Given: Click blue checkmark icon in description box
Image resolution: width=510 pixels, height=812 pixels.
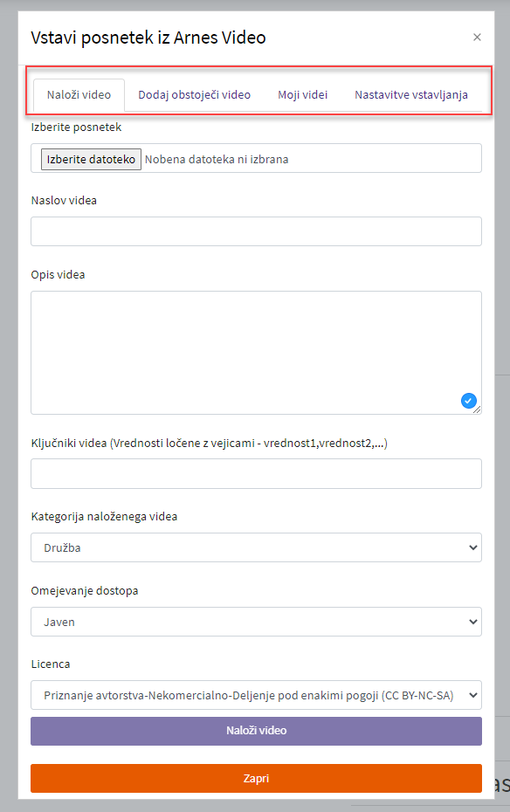Looking at the screenshot, I should click(469, 401).
